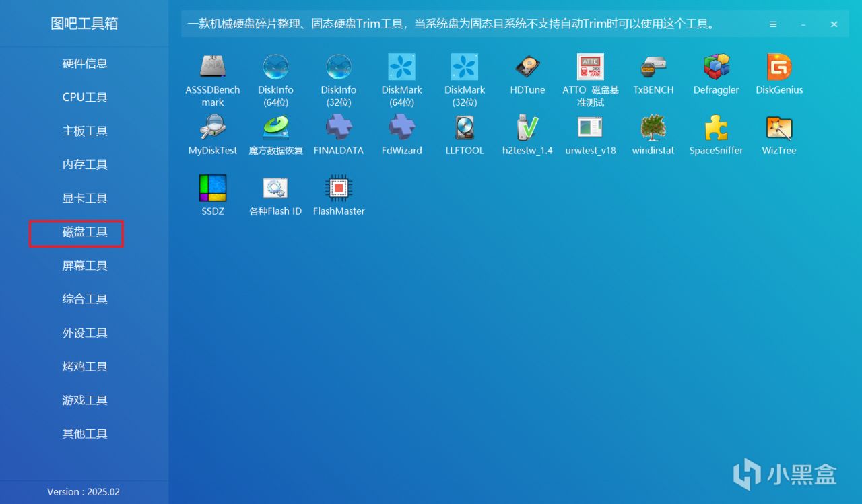Open the SSDZ tool
Image resolution: width=862 pixels, height=504 pixels.
click(213, 196)
